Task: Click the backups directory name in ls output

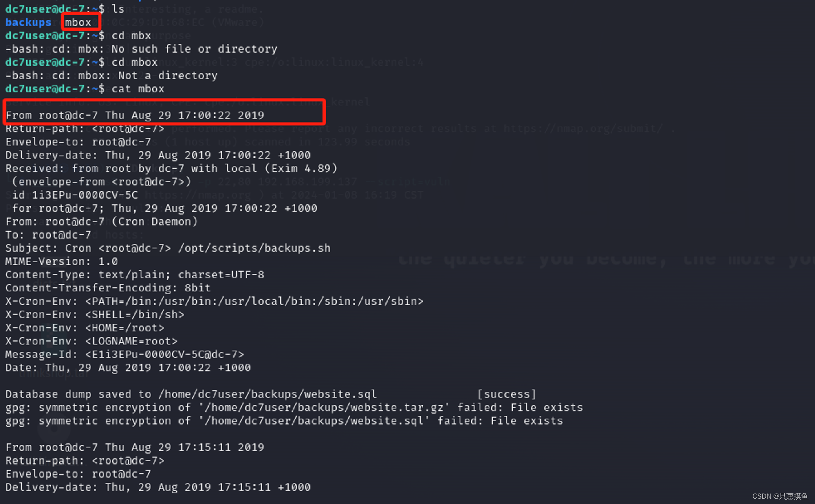Action: point(29,22)
